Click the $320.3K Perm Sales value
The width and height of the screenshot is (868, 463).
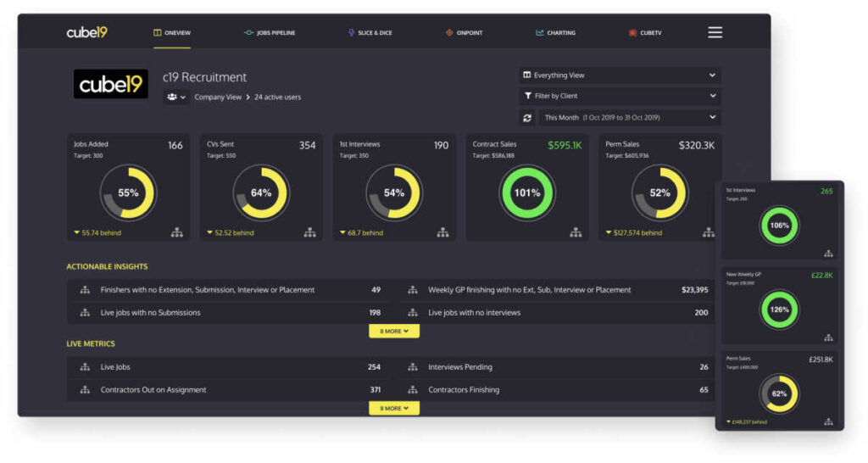pos(697,145)
